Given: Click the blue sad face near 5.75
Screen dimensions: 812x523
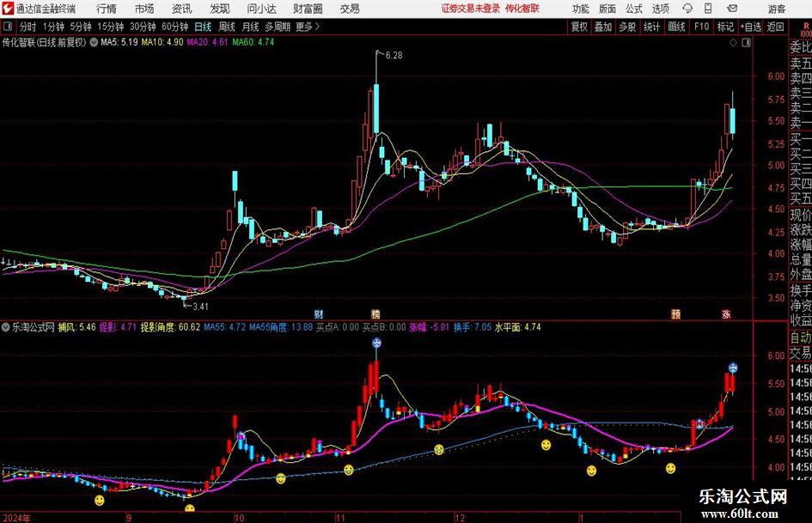Looking at the screenshot, I should point(733,368).
